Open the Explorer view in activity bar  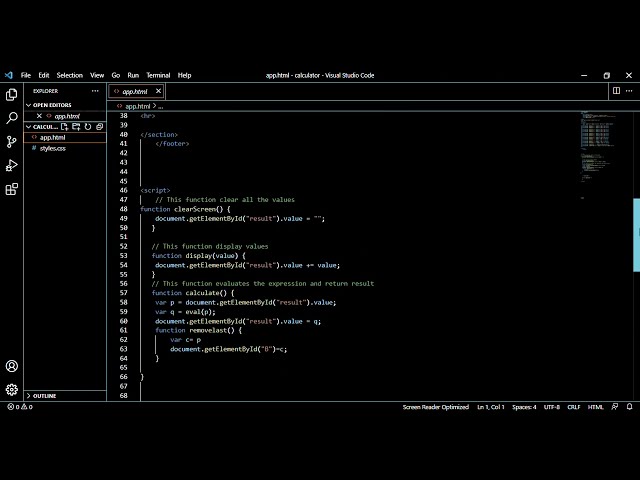click(x=11, y=95)
